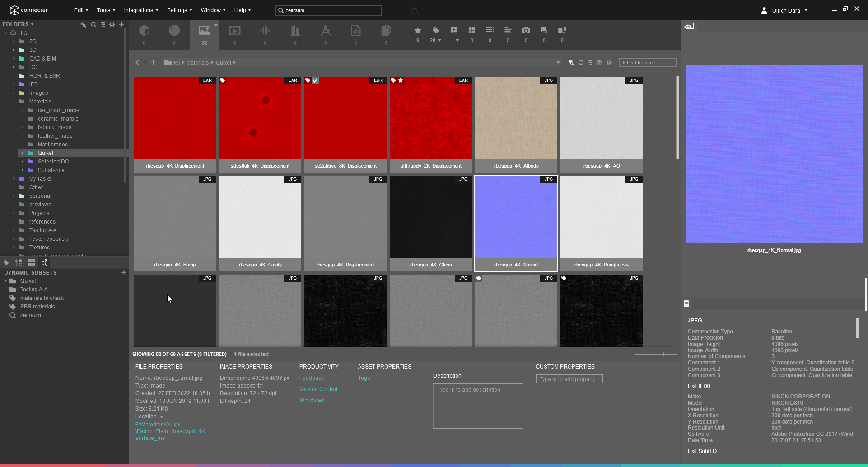Toggle the tree-structure icon in Folders header
868x467 pixels.
point(103,24)
